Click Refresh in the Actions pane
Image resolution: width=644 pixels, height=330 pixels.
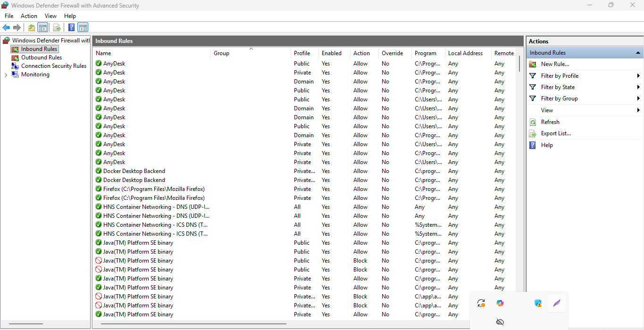click(550, 122)
